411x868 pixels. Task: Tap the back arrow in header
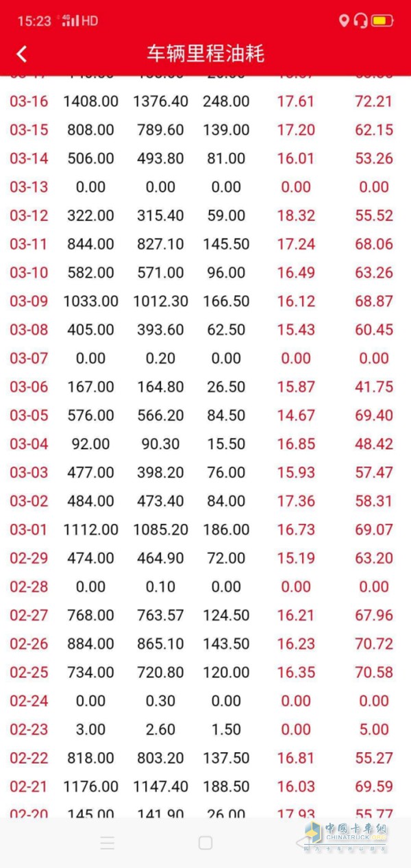click(x=22, y=54)
